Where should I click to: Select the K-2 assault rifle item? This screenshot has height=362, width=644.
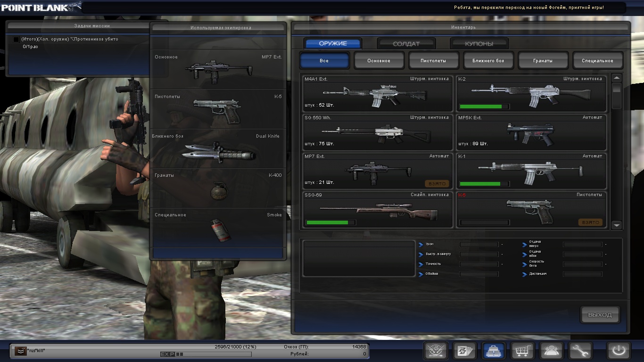pos(531,93)
